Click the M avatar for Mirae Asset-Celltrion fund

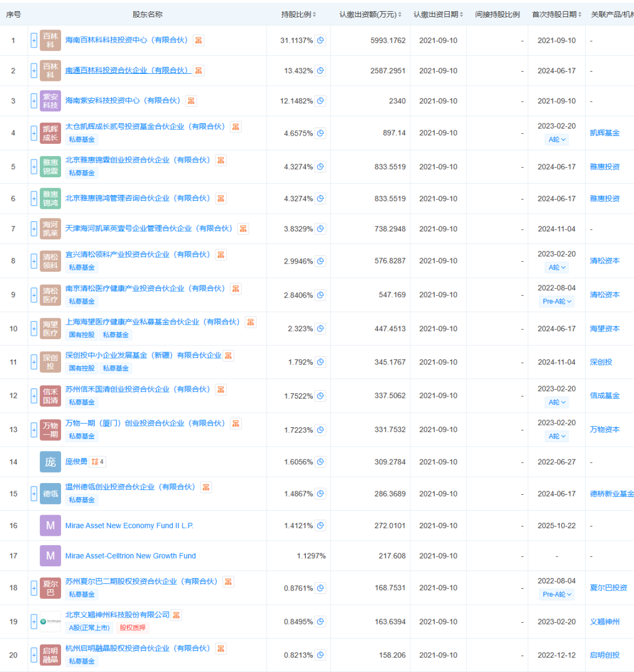coord(50,556)
